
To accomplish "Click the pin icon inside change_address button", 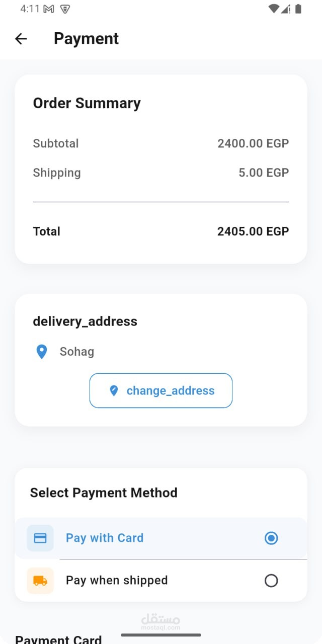I will [114, 390].
